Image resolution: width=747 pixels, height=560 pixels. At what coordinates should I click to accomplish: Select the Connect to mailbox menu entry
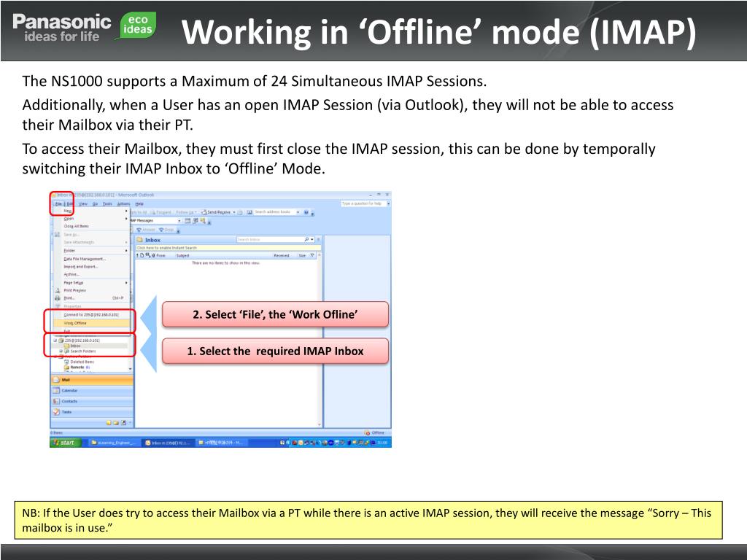coord(90,315)
